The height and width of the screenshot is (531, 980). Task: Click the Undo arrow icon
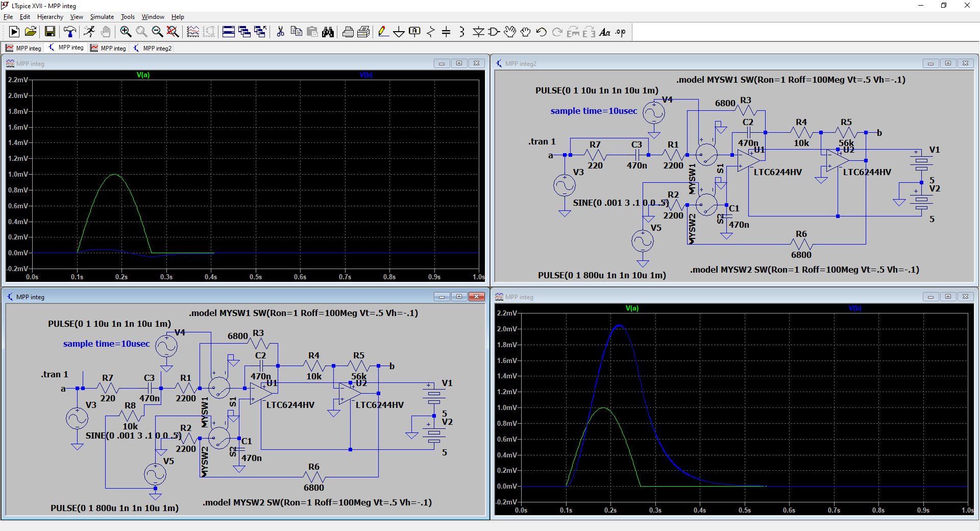(x=542, y=32)
